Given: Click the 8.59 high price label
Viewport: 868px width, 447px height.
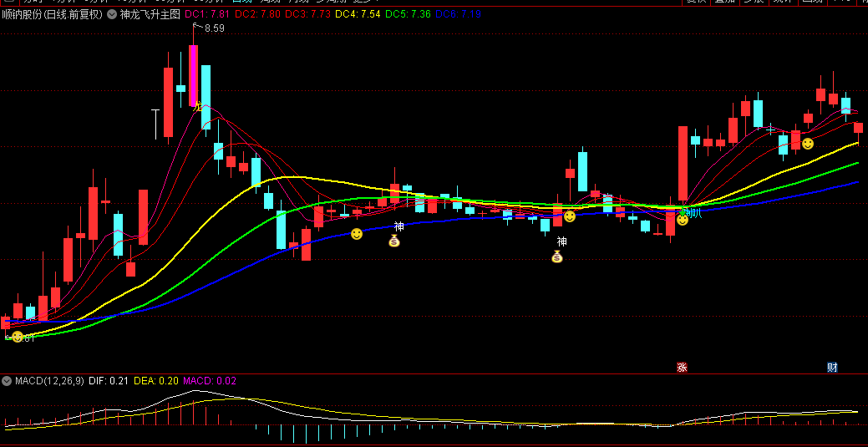Looking at the screenshot, I should pyautogui.click(x=214, y=28).
